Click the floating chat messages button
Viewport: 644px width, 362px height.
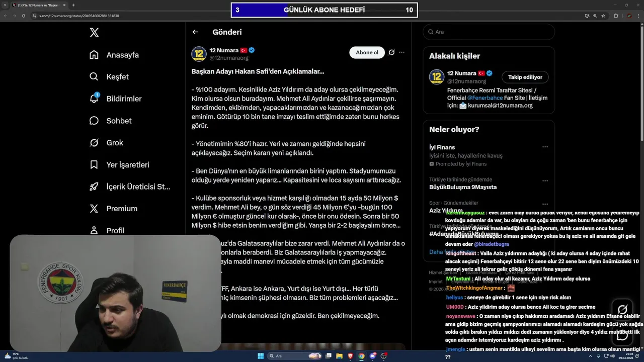click(622, 335)
